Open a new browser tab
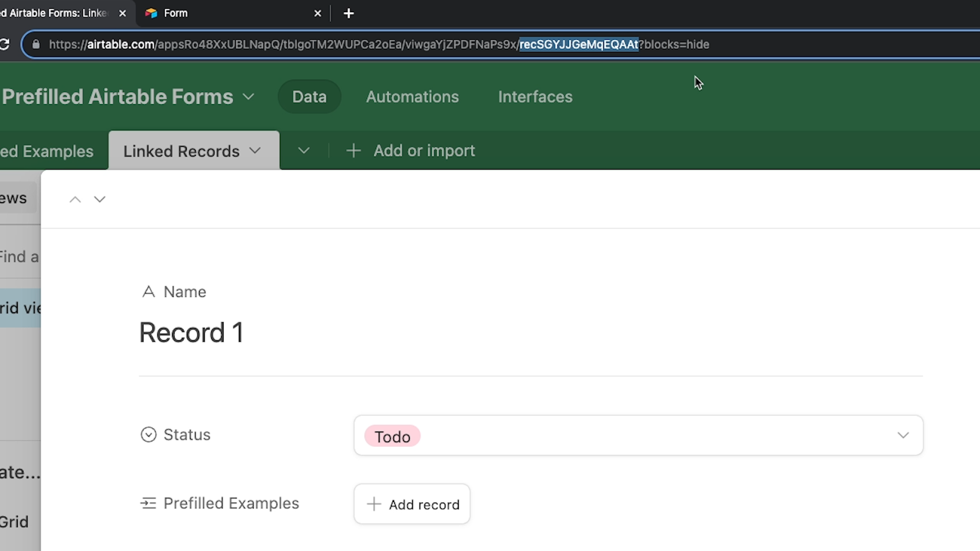The image size is (980, 551). (349, 13)
